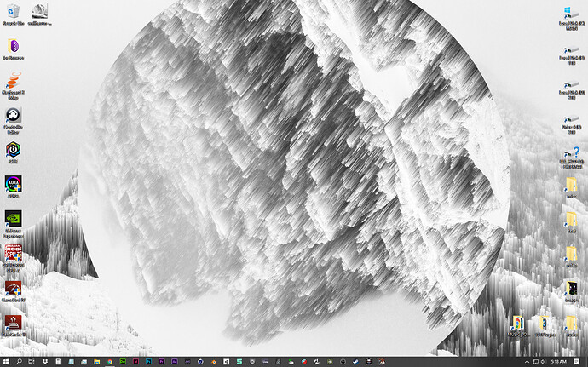The width and height of the screenshot is (588, 367).
Task: Open network status in system tray
Action: point(535,362)
